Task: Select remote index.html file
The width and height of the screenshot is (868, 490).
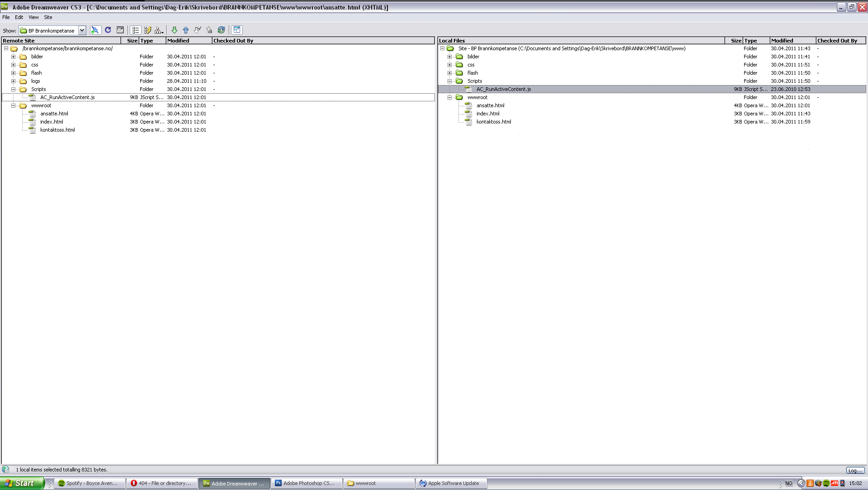Action: click(218, 122)
